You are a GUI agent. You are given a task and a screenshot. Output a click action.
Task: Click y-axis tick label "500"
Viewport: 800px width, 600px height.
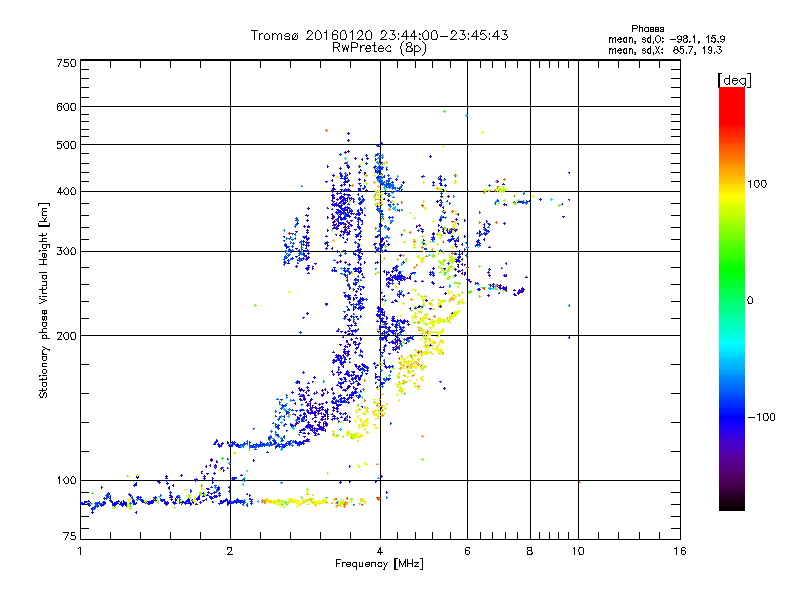[66, 145]
